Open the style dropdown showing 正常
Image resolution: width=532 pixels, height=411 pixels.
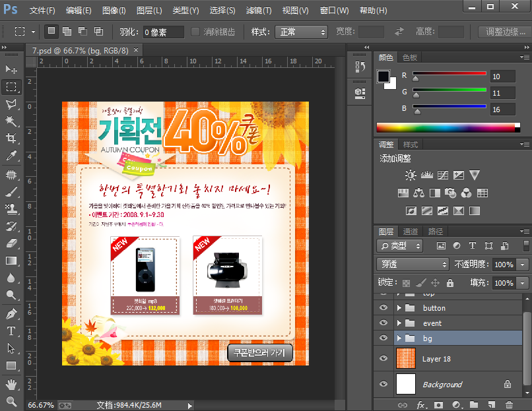coord(302,32)
